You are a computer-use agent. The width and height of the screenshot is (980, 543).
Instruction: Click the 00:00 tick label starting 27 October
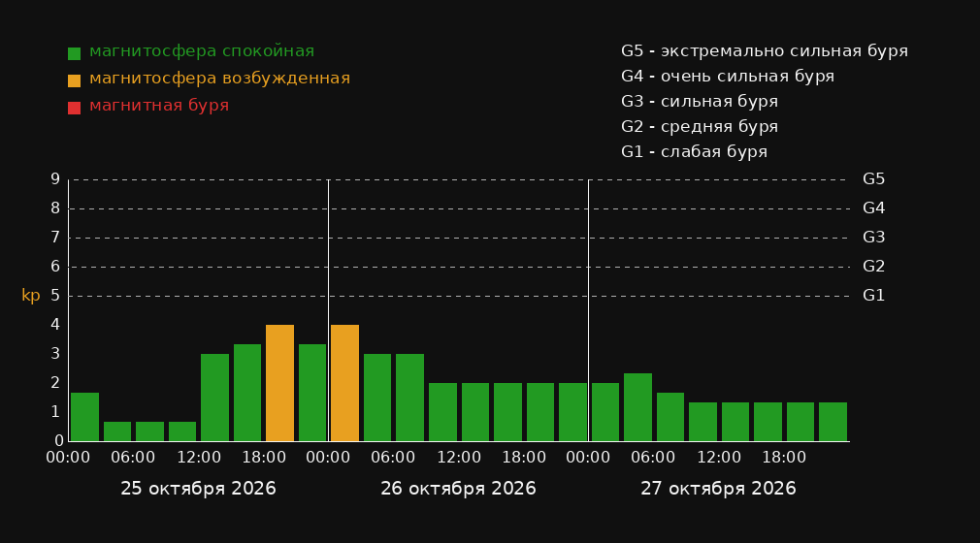[x=588, y=458]
